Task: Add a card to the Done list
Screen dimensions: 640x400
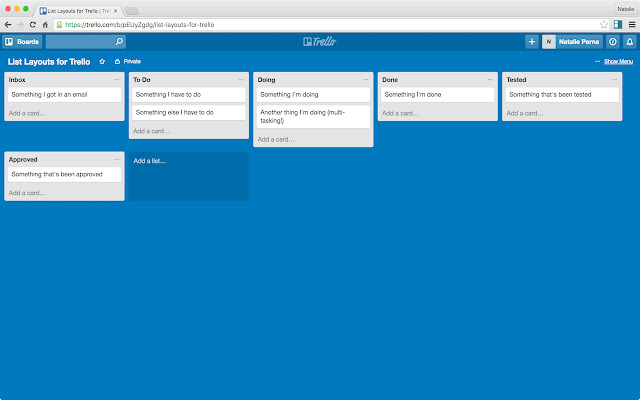Action: pyautogui.click(x=400, y=113)
